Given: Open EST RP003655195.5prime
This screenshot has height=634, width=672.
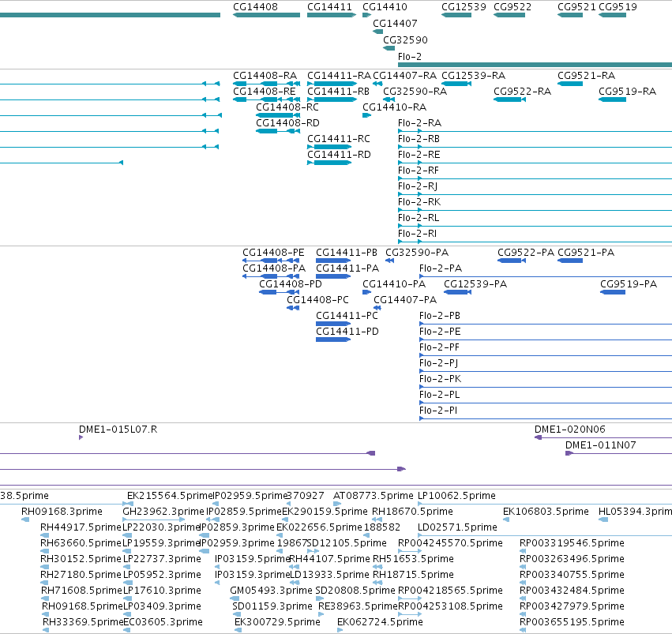Looking at the screenshot, I should [572, 622].
